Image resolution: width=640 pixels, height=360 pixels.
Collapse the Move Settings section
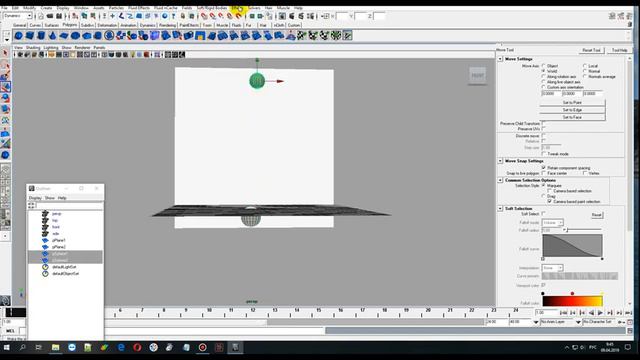pos(500,59)
